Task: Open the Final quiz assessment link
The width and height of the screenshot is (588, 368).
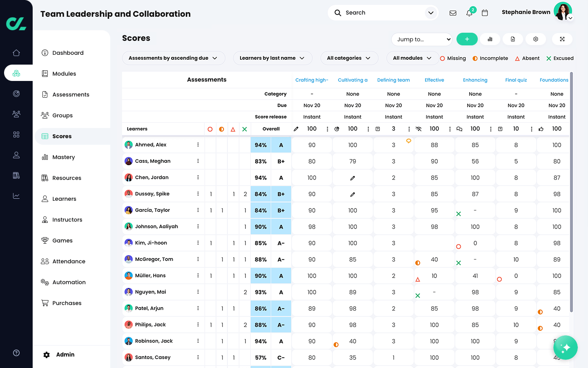Action: click(x=516, y=80)
